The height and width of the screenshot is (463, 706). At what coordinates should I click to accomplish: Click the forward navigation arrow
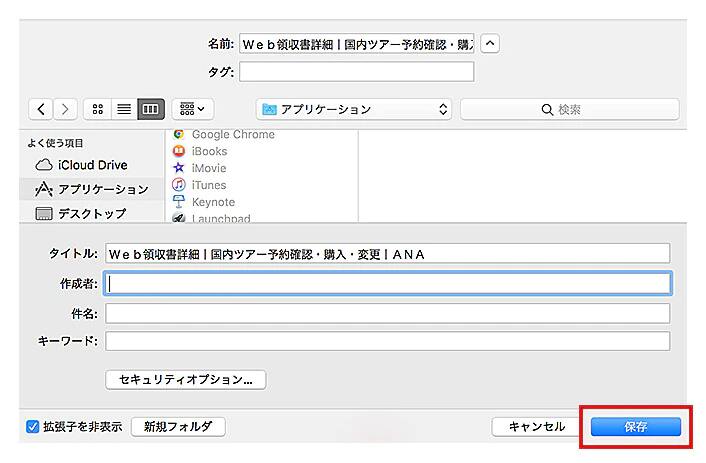[x=65, y=109]
